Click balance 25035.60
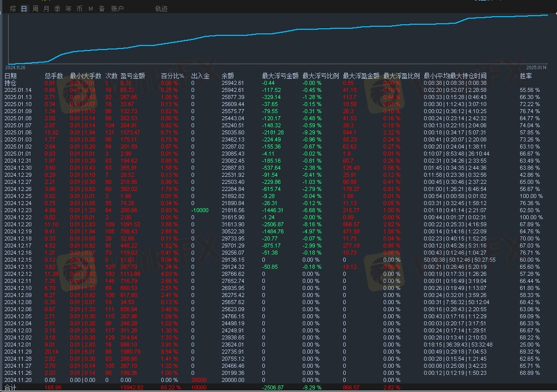Viewport: 557px width, 392px height. coord(233,132)
